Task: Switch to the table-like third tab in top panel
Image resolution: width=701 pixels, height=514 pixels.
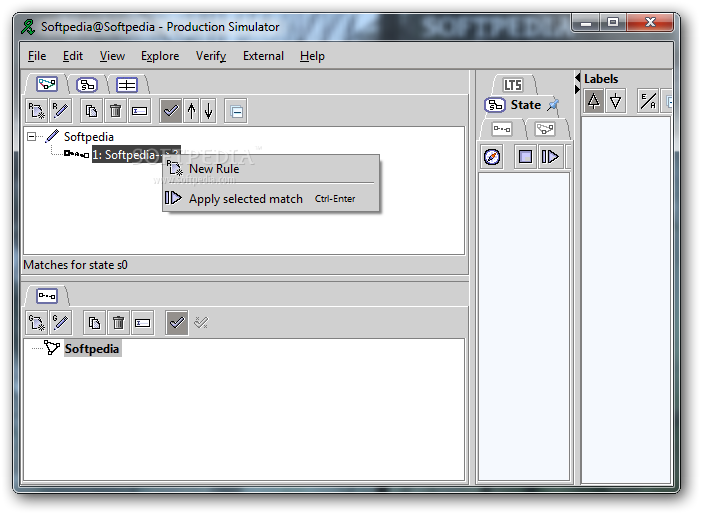Action: tap(127, 84)
